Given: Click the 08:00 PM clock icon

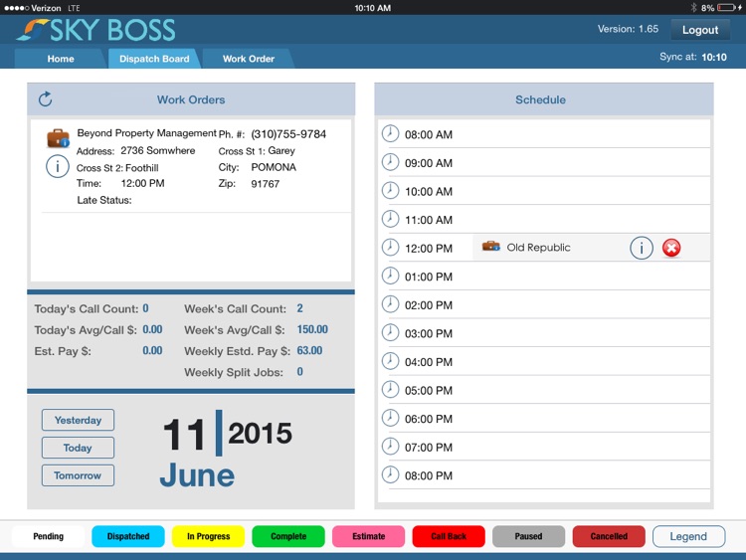Looking at the screenshot, I should [390, 474].
